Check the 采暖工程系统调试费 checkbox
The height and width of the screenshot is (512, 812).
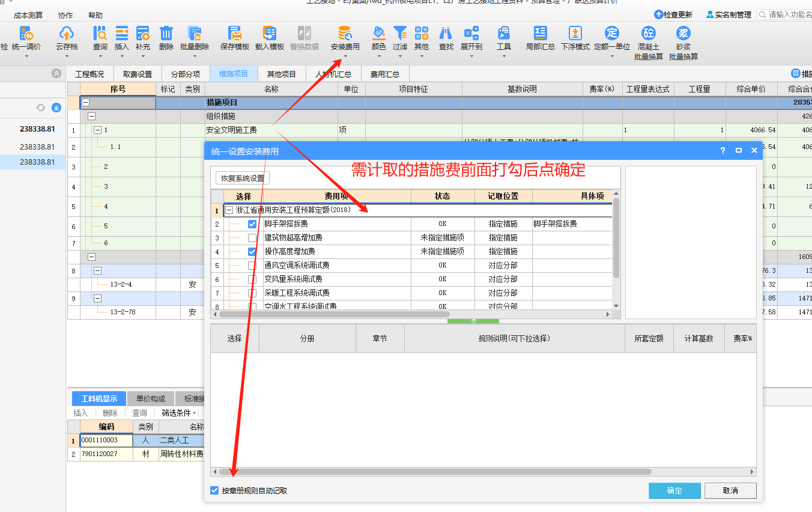click(x=252, y=293)
